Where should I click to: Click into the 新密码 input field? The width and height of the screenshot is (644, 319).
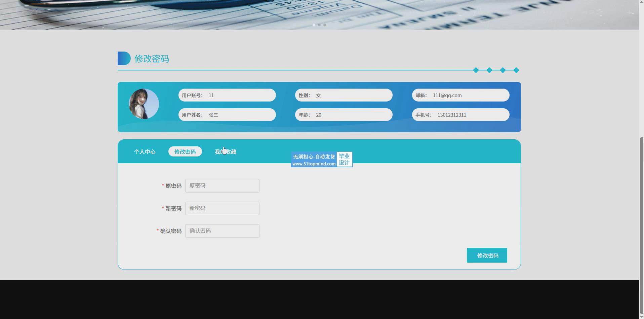[222, 208]
